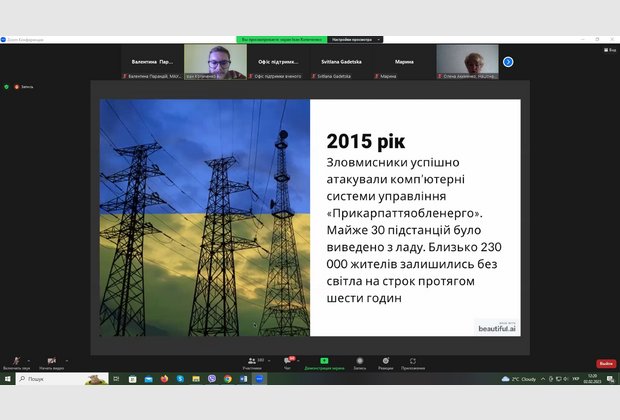
Task: Expand video options arrow beside camera
Action: (69, 358)
